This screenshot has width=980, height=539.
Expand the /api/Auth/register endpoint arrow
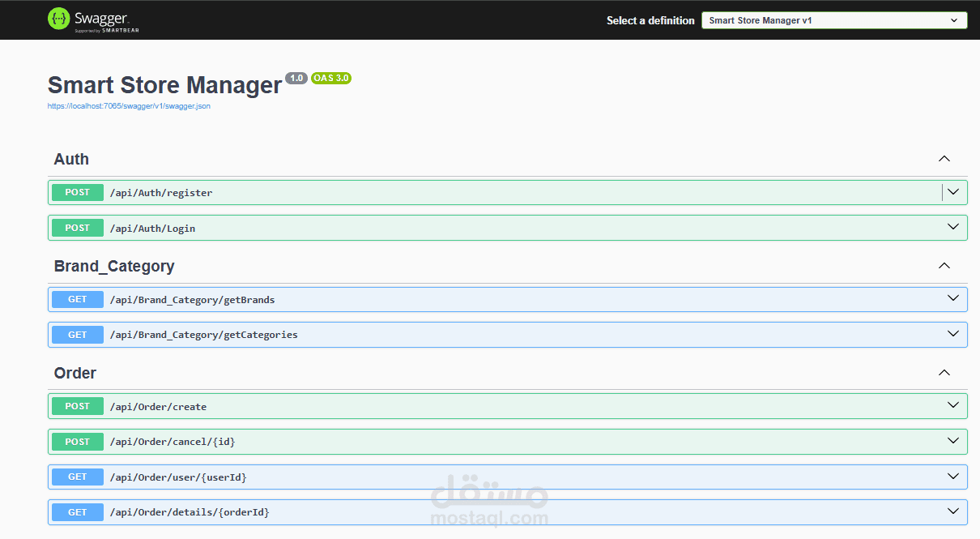pyautogui.click(x=953, y=192)
